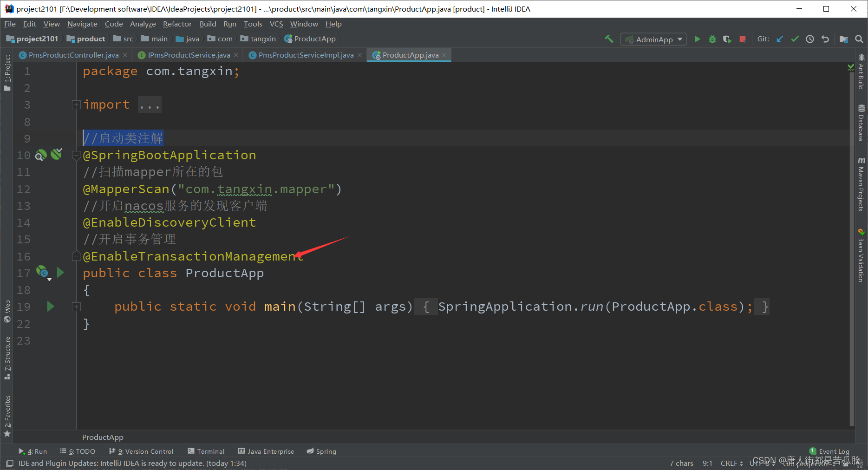
Task: Open the Version Control tool window
Action: (141, 451)
